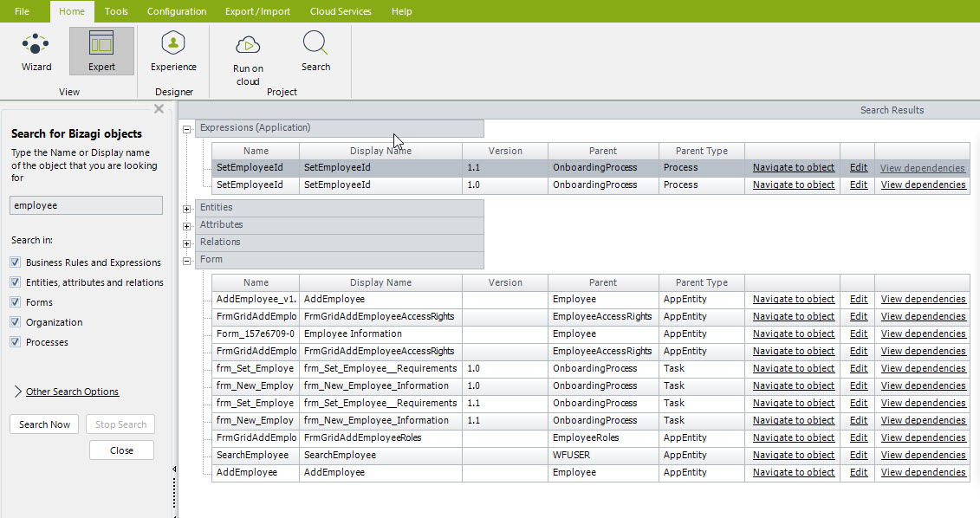Edit SetEmployeeId version 1.0
Image resolution: width=980 pixels, height=518 pixels.
click(x=858, y=185)
